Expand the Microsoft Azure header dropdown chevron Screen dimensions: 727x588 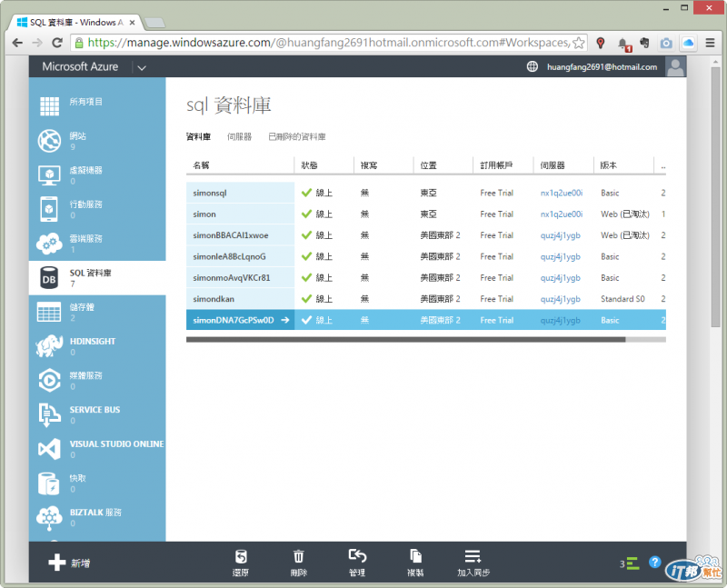point(142,67)
